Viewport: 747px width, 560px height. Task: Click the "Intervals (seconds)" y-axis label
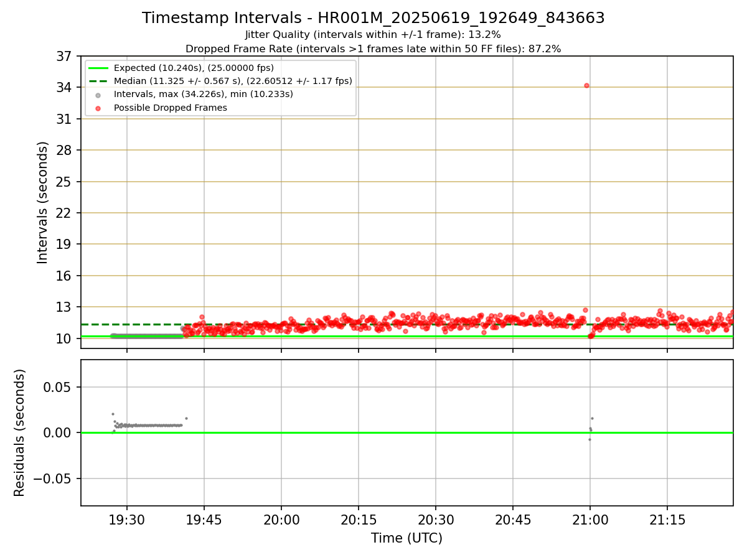[x=42, y=202]
